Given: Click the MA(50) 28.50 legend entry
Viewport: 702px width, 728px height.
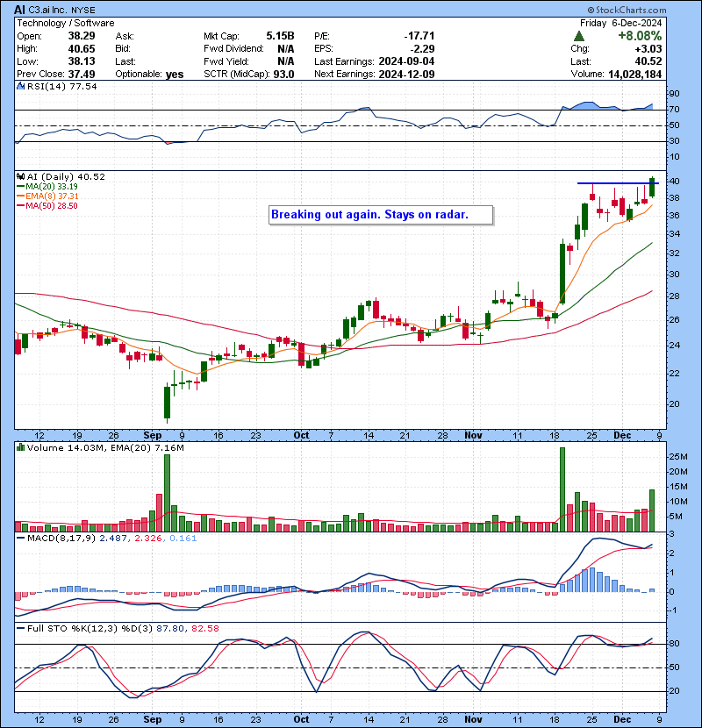Looking at the screenshot, I should (47, 206).
